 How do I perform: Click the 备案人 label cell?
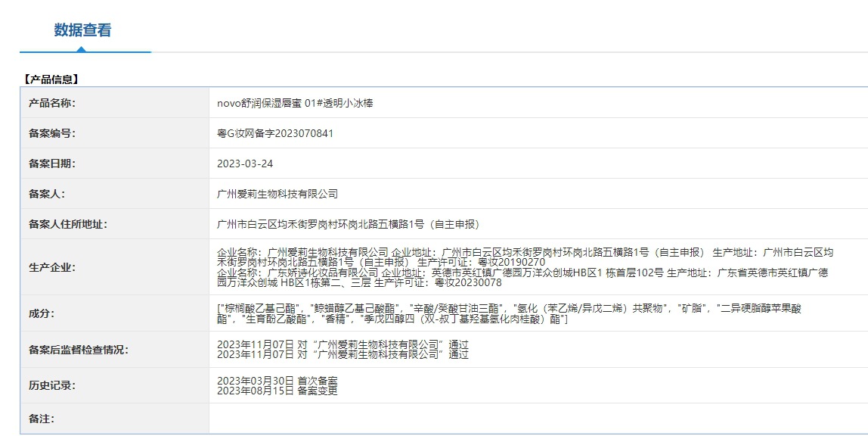point(115,194)
